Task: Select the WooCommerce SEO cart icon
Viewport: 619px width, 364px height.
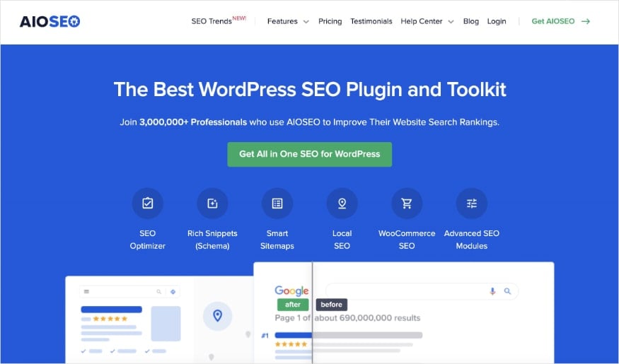Action: [407, 203]
